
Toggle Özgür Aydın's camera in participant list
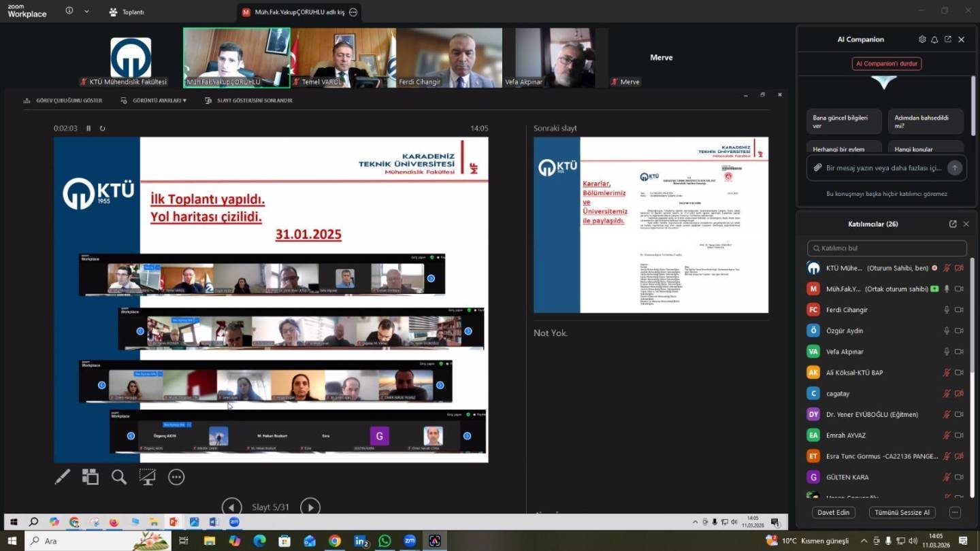pyautogui.click(x=960, y=331)
